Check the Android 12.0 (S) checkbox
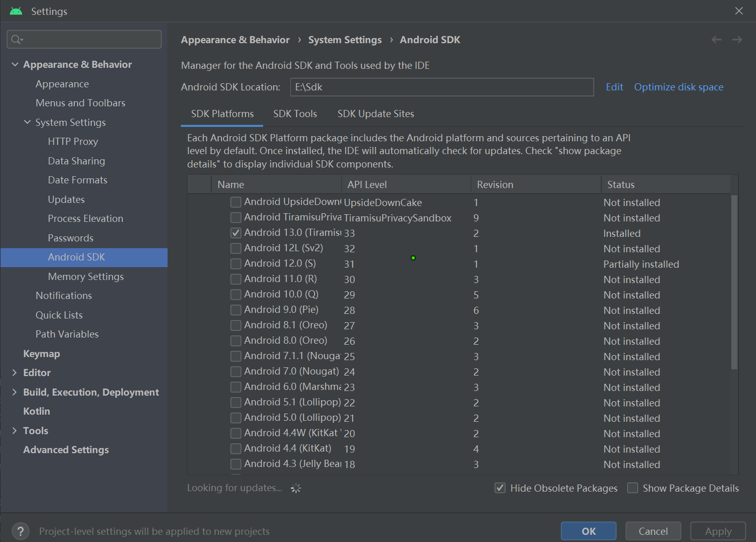 (x=236, y=264)
